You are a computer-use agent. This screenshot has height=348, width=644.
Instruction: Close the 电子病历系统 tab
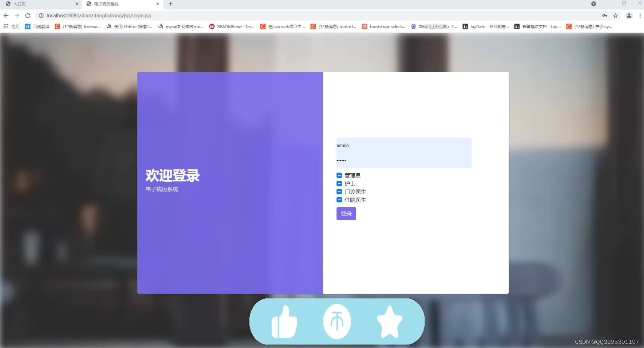click(x=158, y=4)
